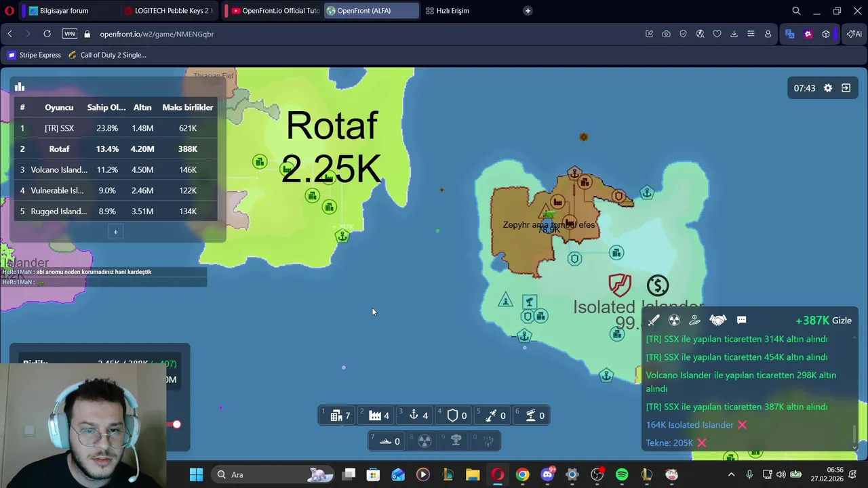Filter events by nuke radiation icon

click(x=674, y=321)
